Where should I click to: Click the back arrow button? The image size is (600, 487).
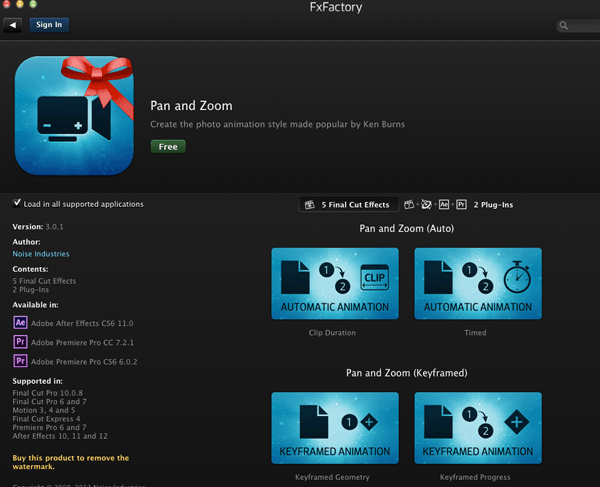(12, 25)
